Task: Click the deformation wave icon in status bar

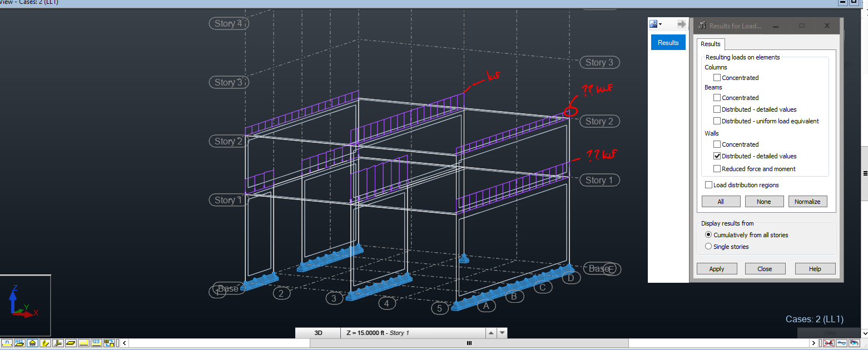Action: (x=841, y=343)
